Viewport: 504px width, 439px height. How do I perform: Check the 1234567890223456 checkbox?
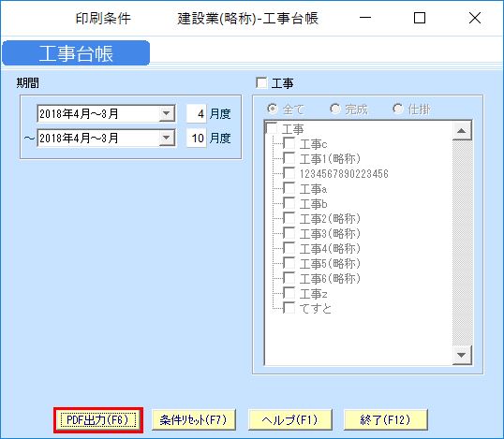coord(289,173)
